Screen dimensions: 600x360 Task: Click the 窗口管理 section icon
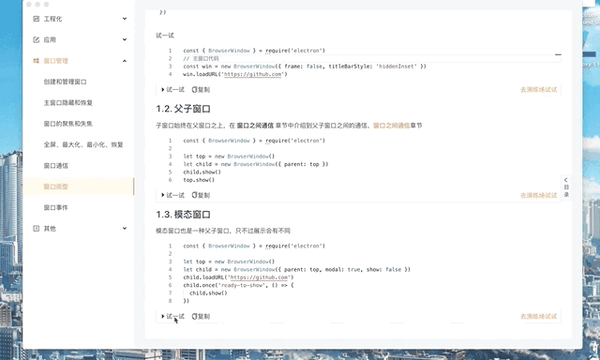(x=36, y=60)
